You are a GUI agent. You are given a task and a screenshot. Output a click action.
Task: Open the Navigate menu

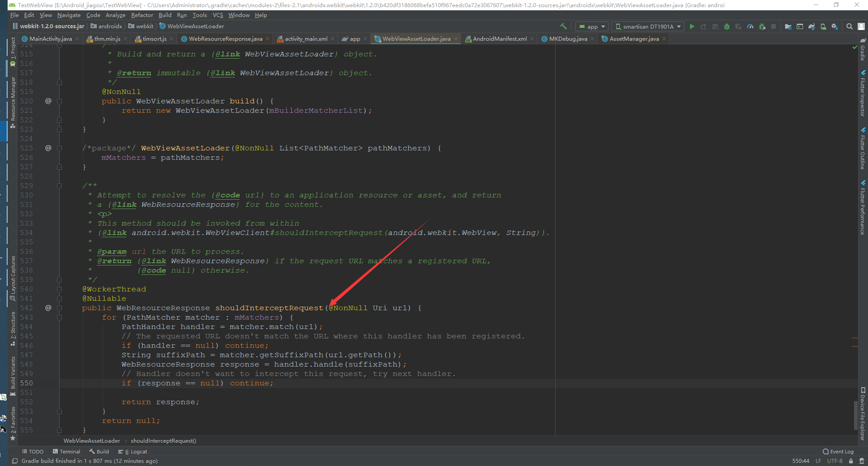click(x=69, y=15)
